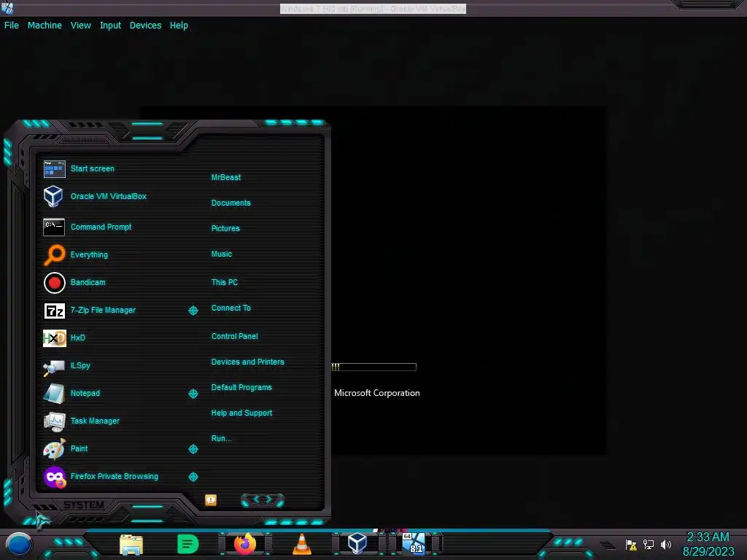Open the VirtualBox Input menu
This screenshot has width=747, height=560.
click(110, 26)
